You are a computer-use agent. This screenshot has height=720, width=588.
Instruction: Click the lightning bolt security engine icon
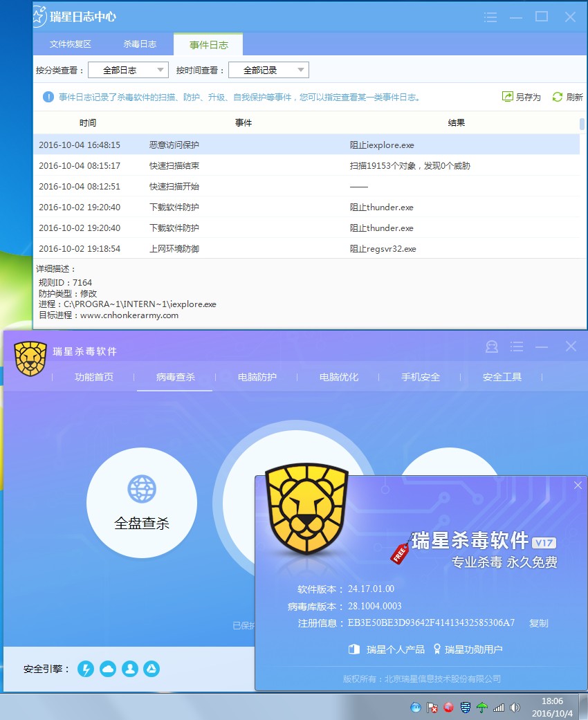point(86,669)
